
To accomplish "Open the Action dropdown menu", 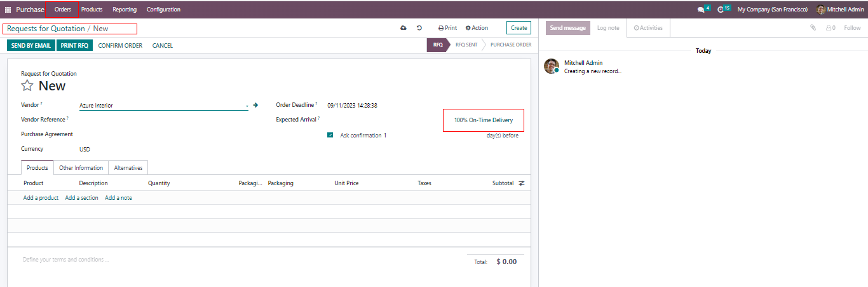I will 477,28.
